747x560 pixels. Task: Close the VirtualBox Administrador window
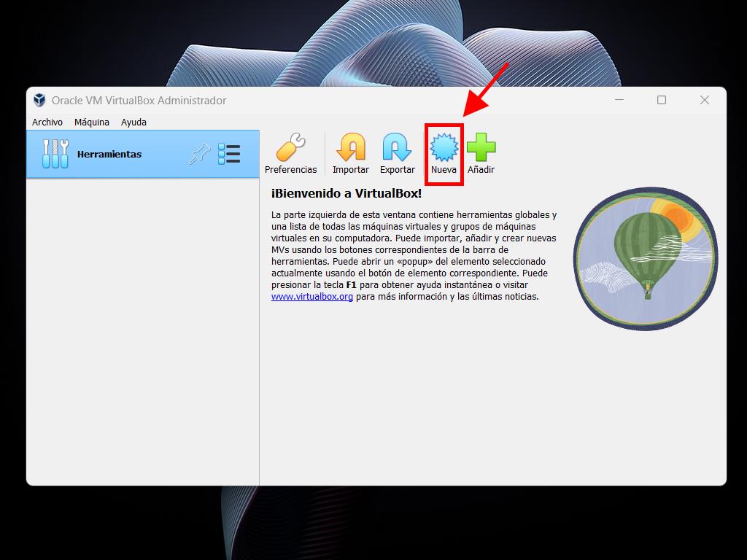pos(705,100)
